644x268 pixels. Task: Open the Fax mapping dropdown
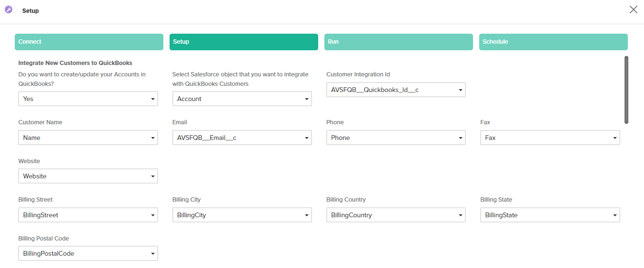550,138
